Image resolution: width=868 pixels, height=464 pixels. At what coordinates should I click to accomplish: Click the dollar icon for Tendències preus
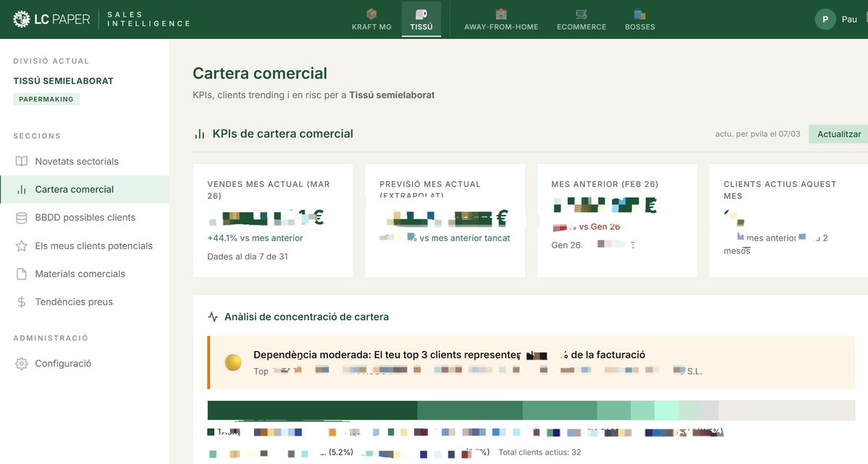coord(22,302)
